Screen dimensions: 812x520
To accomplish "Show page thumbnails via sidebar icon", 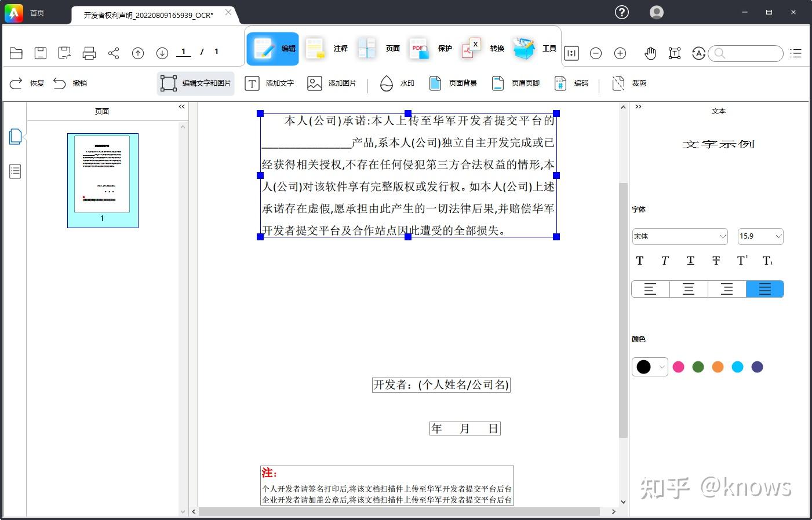I will point(16,137).
